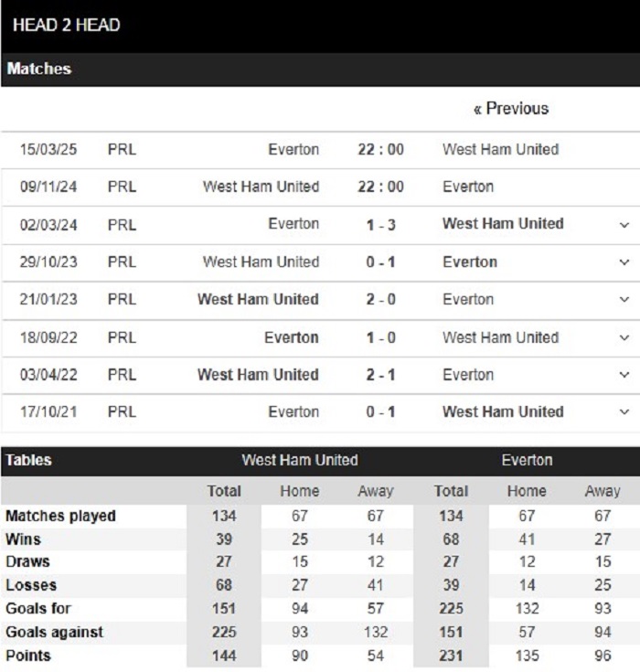Viewport: 640px width, 672px height.
Task: Open West Ham United column header in Tables
Action: coord(300,460)
